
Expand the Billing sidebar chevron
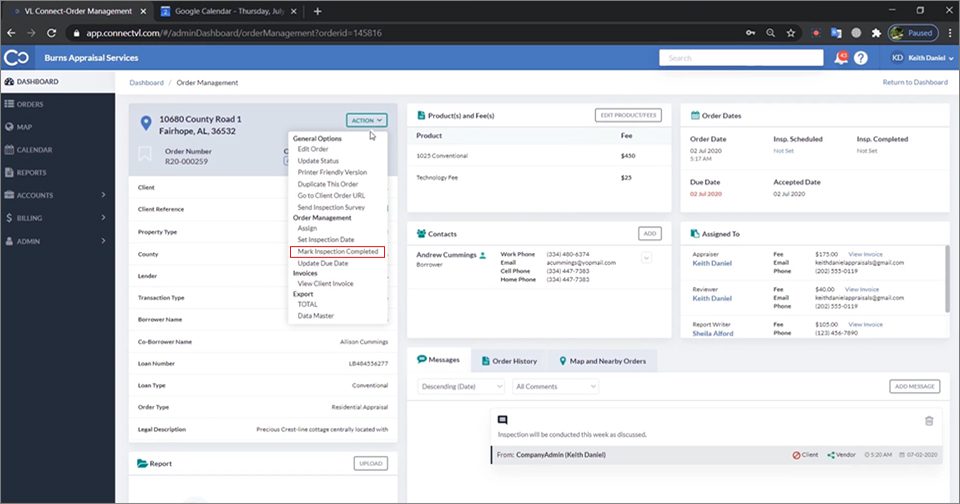[103, 217]
